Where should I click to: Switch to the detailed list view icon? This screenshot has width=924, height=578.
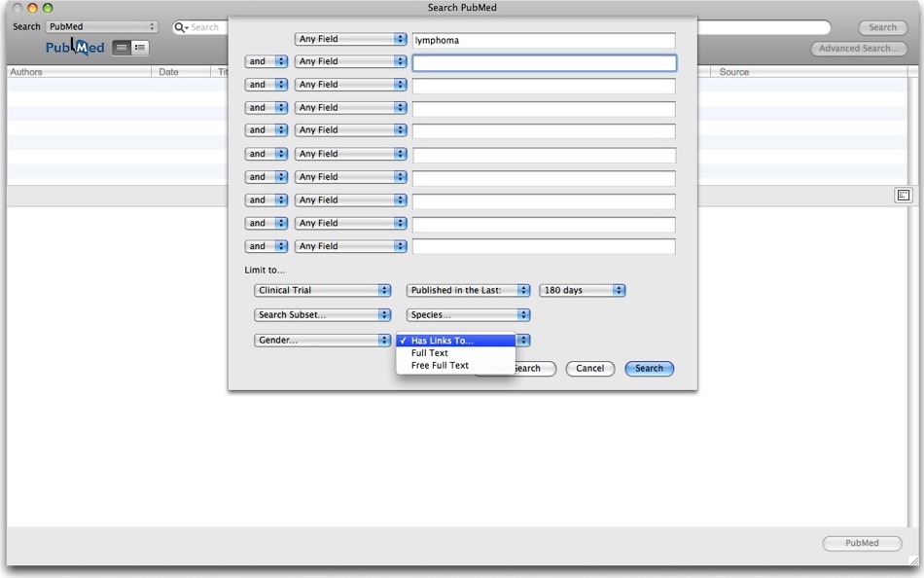(x=140, y=48)
